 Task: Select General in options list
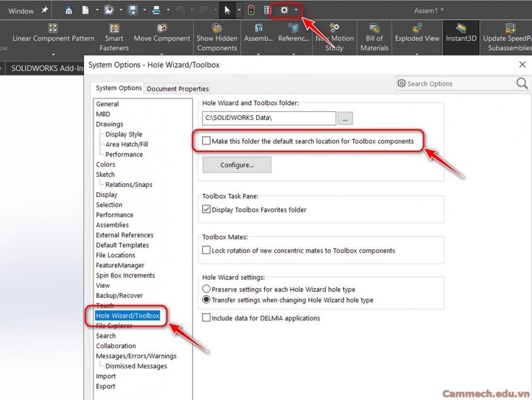(x=107, y=104)
